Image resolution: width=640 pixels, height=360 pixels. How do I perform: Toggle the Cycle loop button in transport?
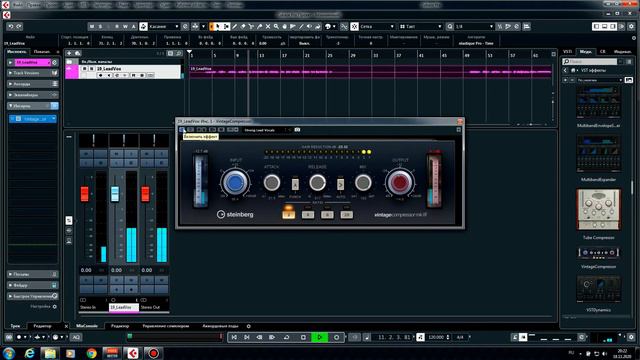click(287, 337)
